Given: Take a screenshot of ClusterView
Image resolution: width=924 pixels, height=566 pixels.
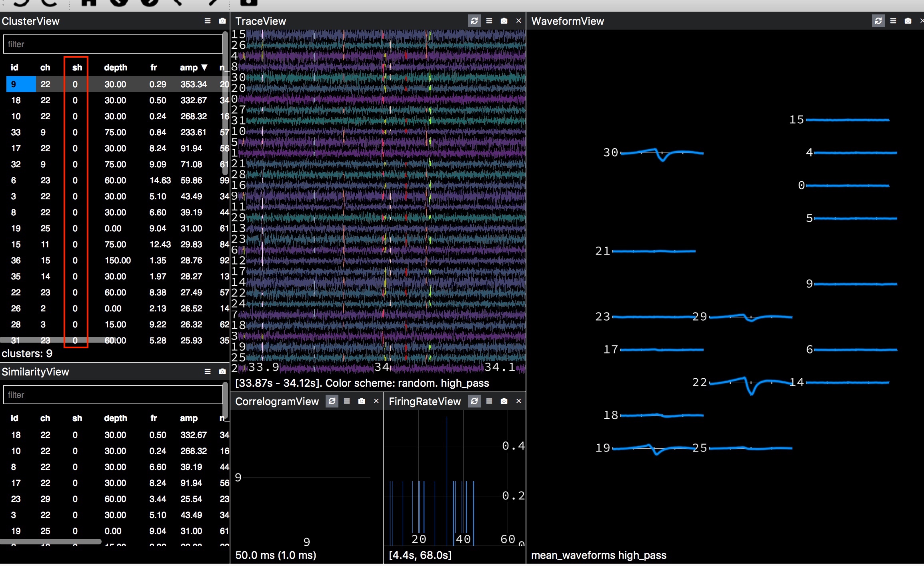Looking at the screenshot, I should pos(222,21).
